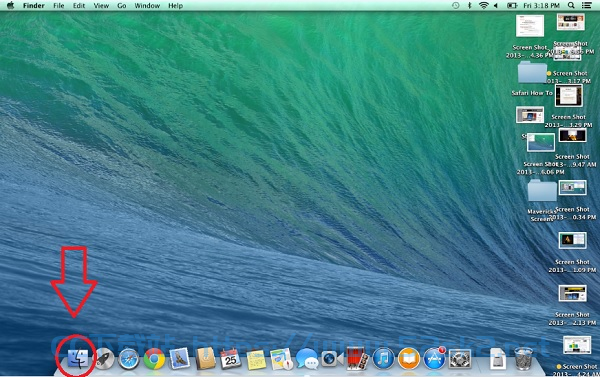Open iTunes music note icon in Dock
The width and height of the screenshot is (600, 377).
pos(383,359)
